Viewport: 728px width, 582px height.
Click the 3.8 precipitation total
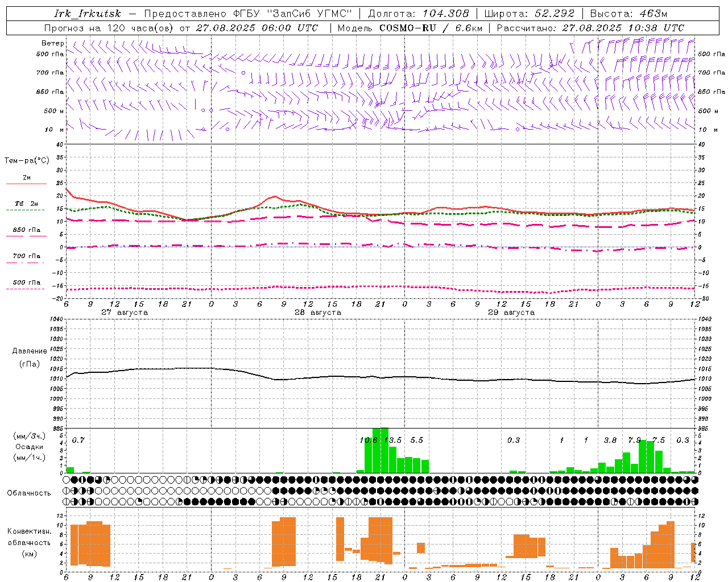coord(610,440)
